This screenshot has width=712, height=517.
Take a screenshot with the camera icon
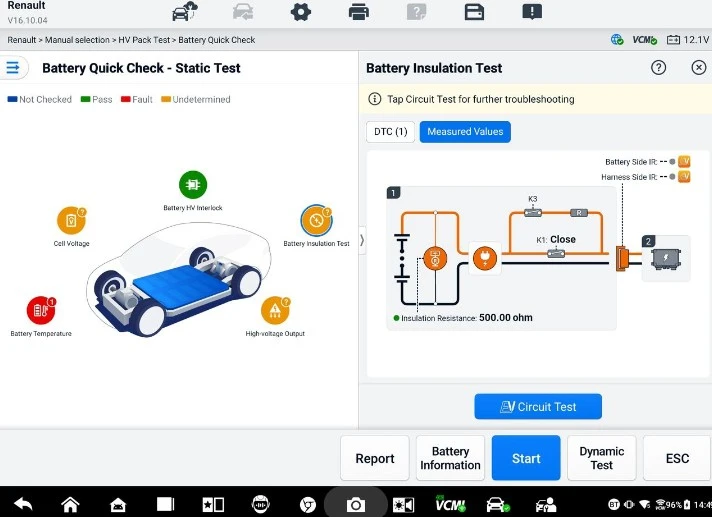(x=356, y=505)
